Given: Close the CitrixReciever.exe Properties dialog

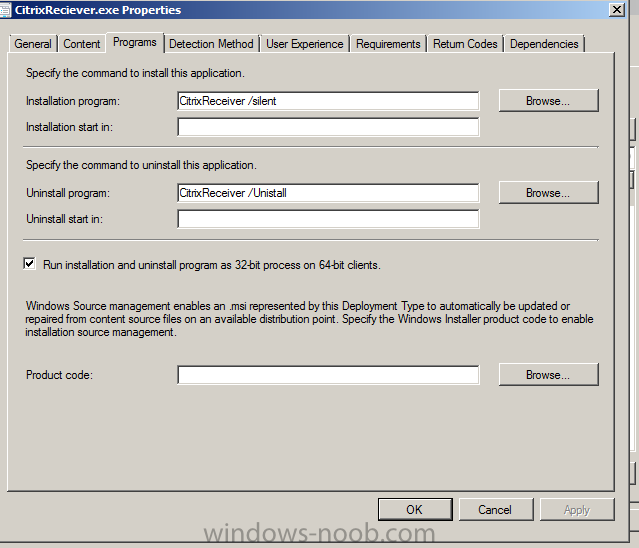Looking at the screenshot, I should coord(617,9).
